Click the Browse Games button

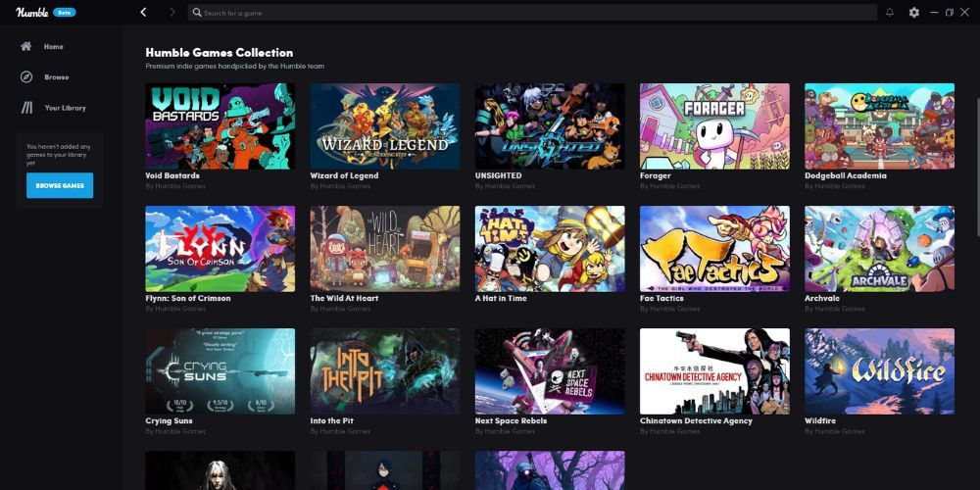coord(60,185)
